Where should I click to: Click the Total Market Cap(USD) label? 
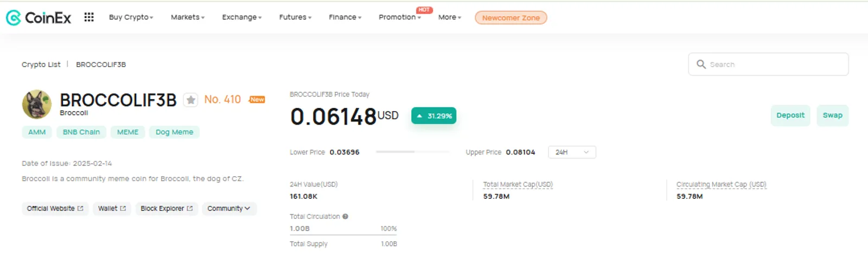click(518, 185)
